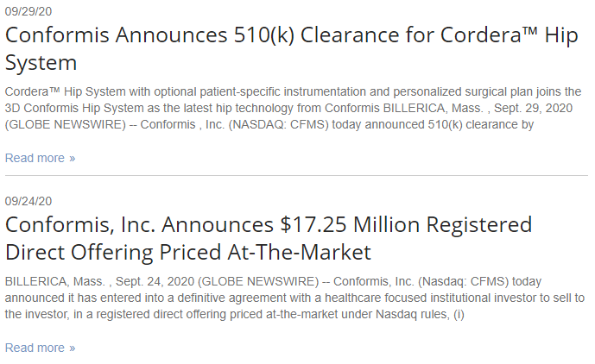Click '$17.25 Million' in the second headline
The width and height of the screenshot is (595, 364).
[x=350, y=224]
